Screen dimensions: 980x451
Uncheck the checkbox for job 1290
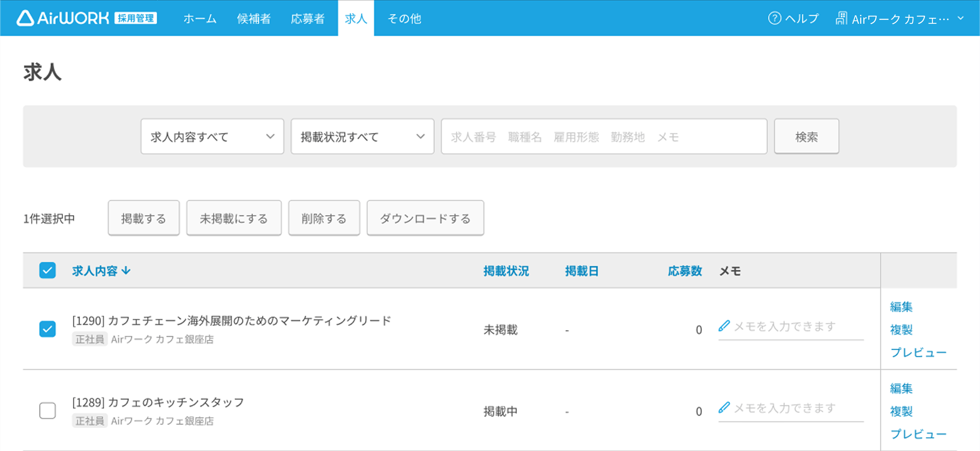tap(47, 329)
